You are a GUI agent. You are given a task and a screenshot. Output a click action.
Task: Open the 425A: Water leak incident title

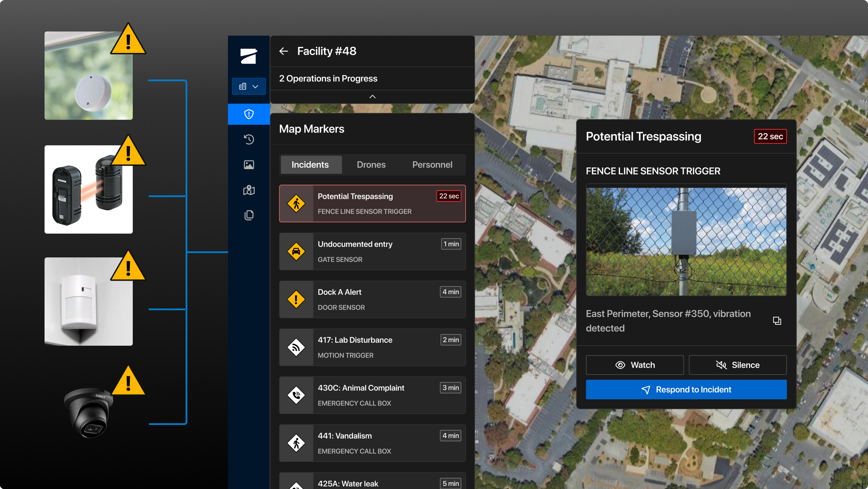point(348,483)
